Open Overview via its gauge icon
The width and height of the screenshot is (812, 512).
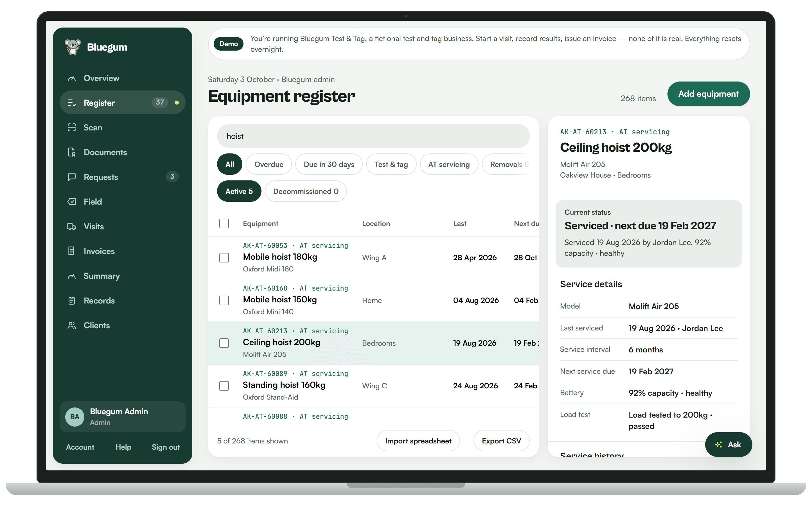click(x=71, y=78)
